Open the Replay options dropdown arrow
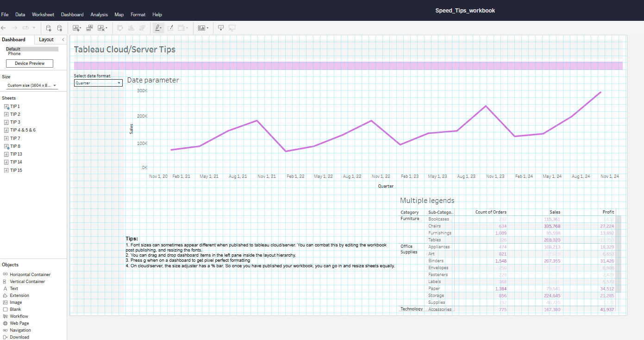This screenshot has width=644, height=340. 34,28
